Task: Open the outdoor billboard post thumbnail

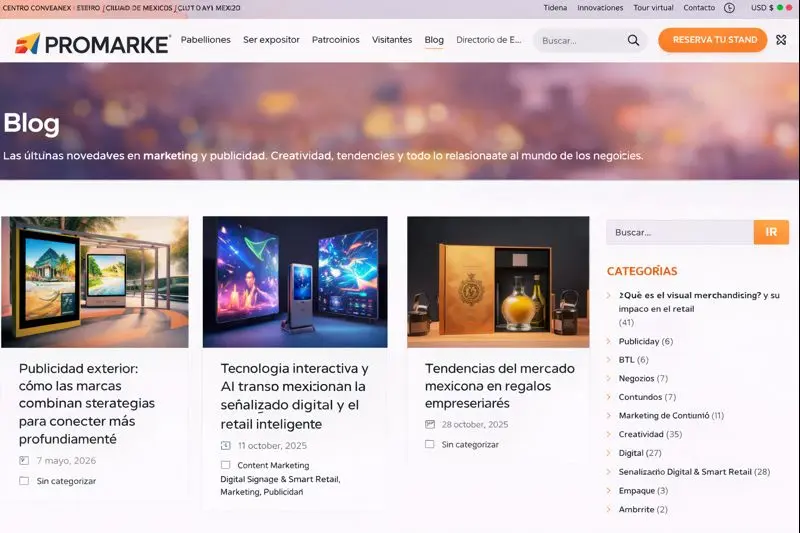Action: click(95, 282)
